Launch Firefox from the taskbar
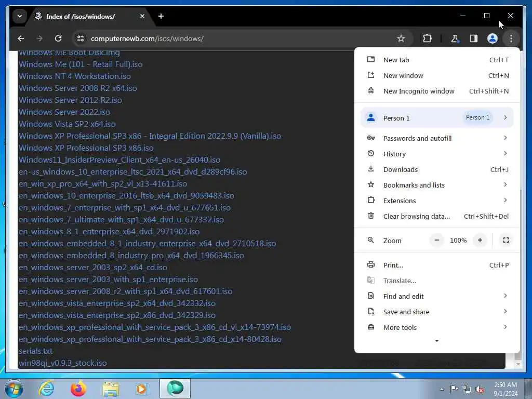This screenshot has height=399, width=532. 78,389
